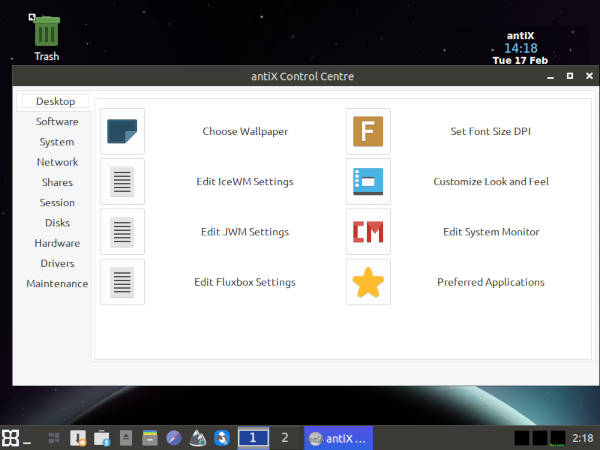Screen dimensions: 600x450
Task: Open the Preferred Applications star icon
Action: (x=368, y=282)
